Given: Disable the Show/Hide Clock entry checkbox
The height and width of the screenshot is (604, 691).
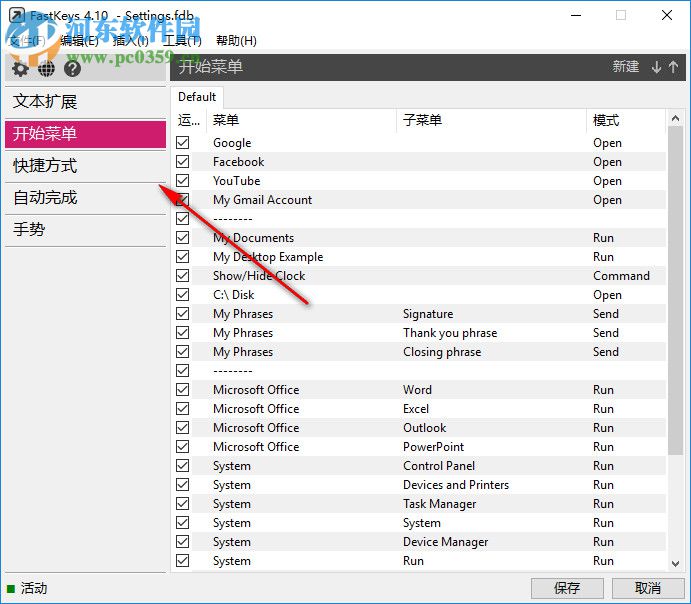Looking at the screenshot, I should [182, 276].
